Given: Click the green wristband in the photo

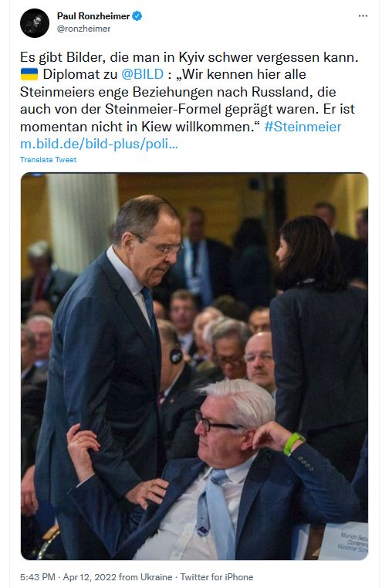Looking at the screenshot, I should click(x=293, y=443).
